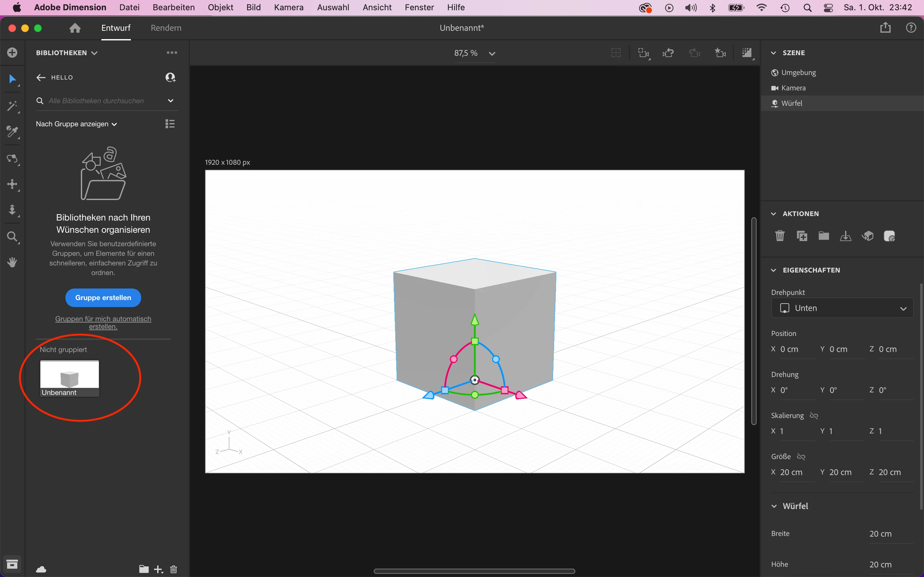Click the duplicate icon in Aktionen
The image size is (924, 577).
pyautogui.click(x=802, y=236)
